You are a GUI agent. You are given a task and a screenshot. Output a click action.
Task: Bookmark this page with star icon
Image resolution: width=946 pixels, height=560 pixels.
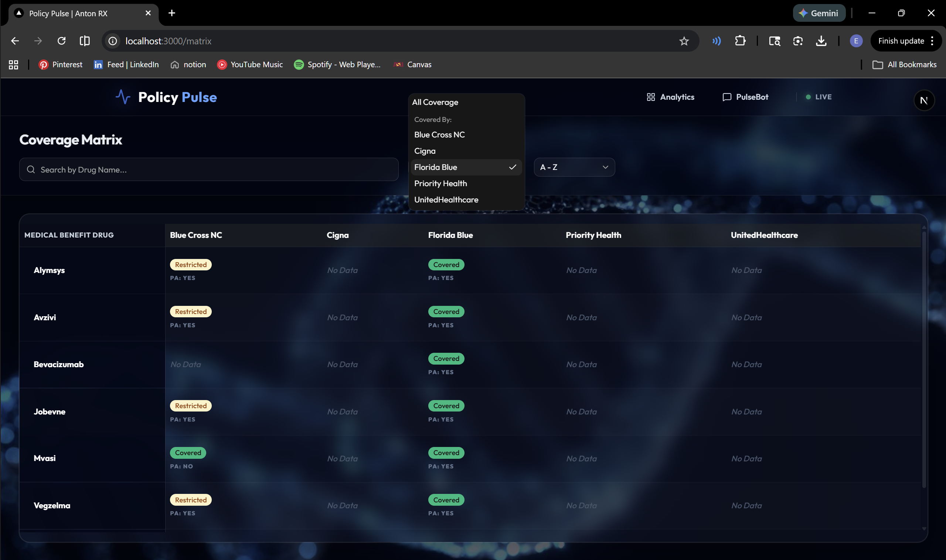tap(684, 41)
